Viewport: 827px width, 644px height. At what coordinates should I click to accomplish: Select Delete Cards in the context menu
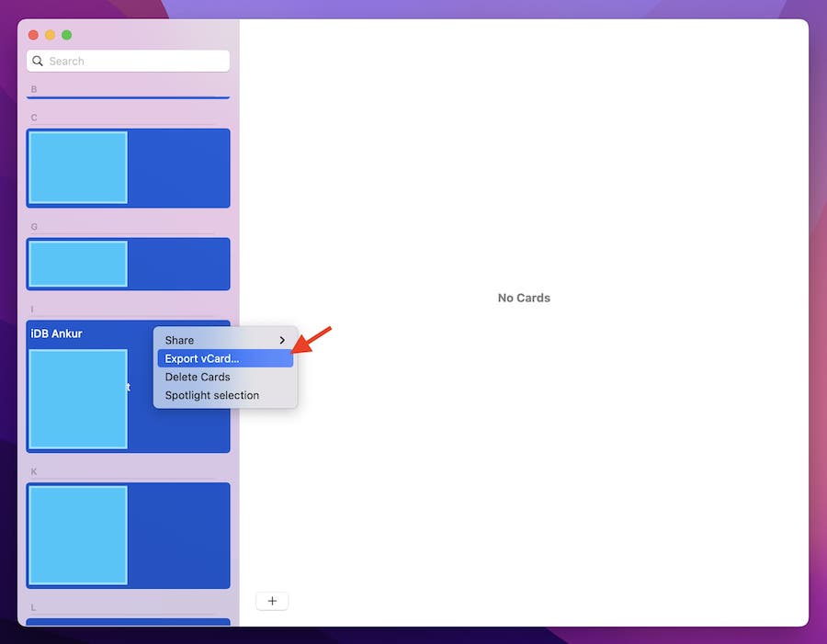tap(198, 377)
